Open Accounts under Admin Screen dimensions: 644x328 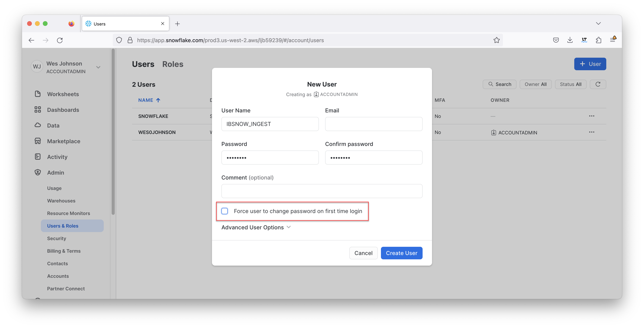pos(58,276)
